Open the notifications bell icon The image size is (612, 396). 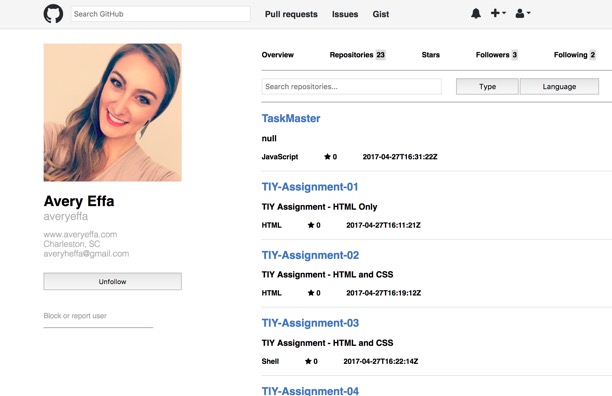click(476, 13)
